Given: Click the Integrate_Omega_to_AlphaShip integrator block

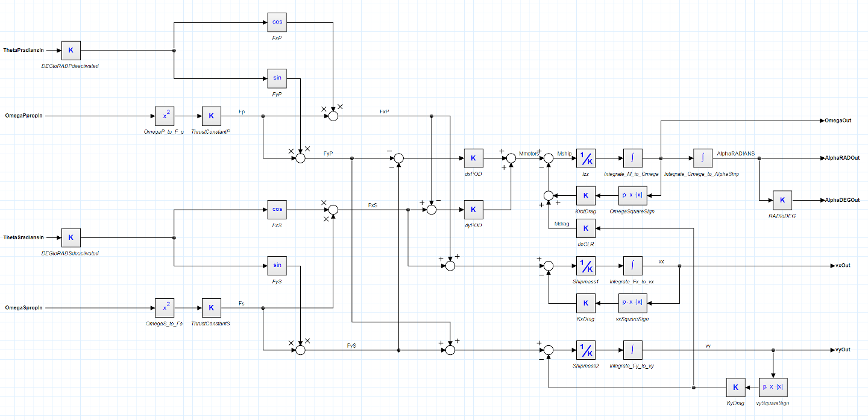Looking at the screenshot, I should 702,158.
